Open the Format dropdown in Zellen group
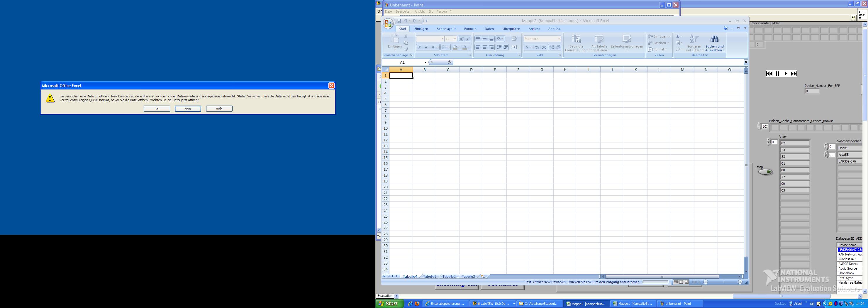This screenshot has width=868, height=308. pos(657,49)
